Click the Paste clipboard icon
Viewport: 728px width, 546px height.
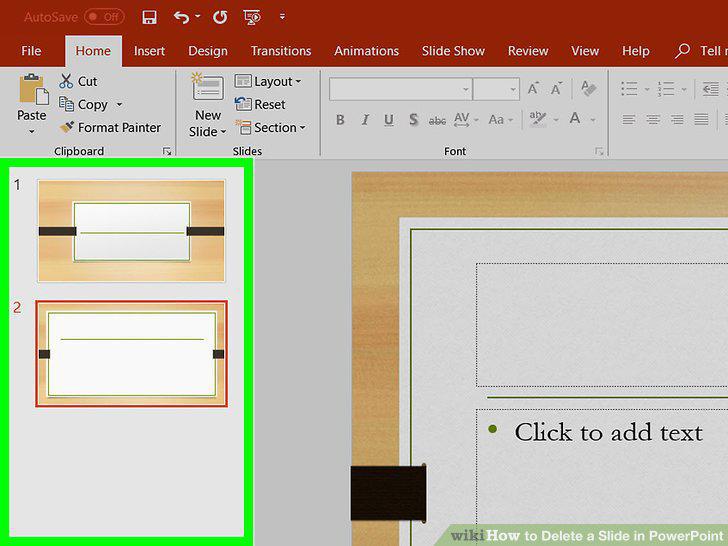point(33,89)
